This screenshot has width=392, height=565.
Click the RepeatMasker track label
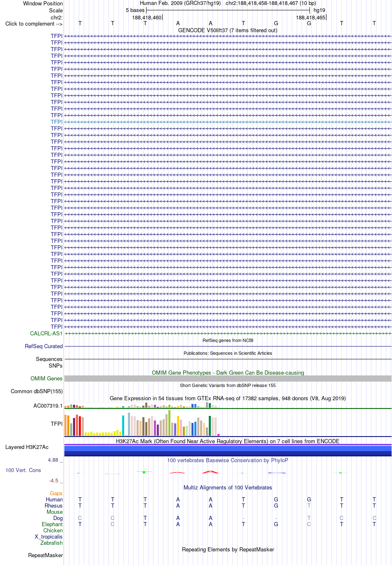[x=45, y=555]
